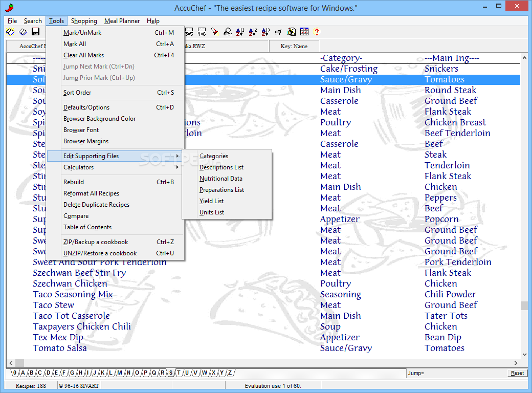Open Table of Contents

(x=116, y=227)
